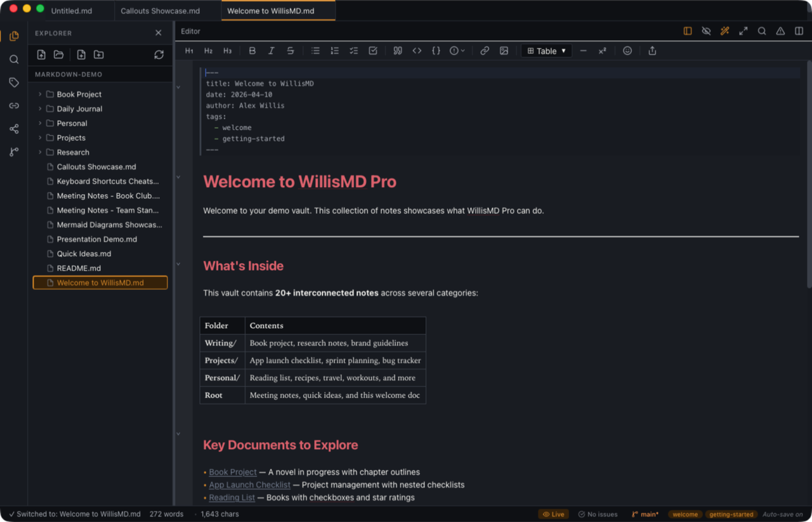Insert inline code

click(x=417, y=51)
